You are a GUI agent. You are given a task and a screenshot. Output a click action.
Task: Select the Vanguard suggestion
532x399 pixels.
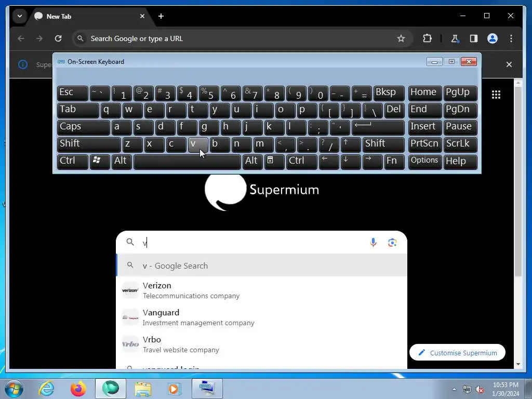point(262,317)
